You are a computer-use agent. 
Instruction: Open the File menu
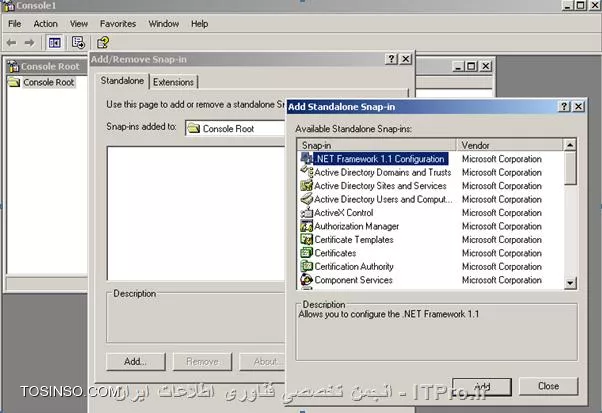[x=15, y=24]
